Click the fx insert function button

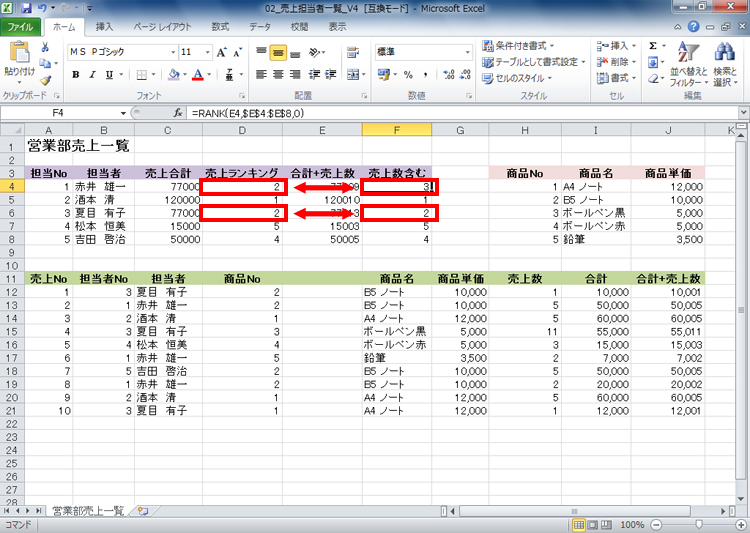[x=178, y=113]
